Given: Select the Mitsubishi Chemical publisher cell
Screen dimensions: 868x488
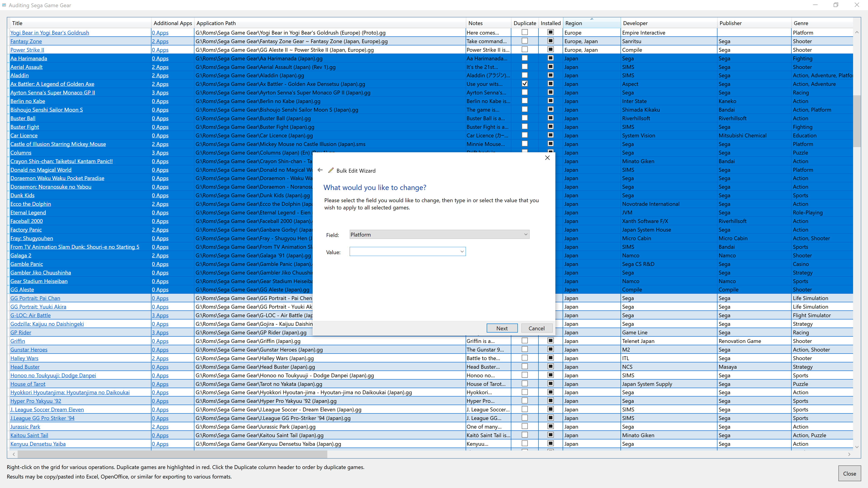Looking at the screenshot, I should click(x=754, y=135).
